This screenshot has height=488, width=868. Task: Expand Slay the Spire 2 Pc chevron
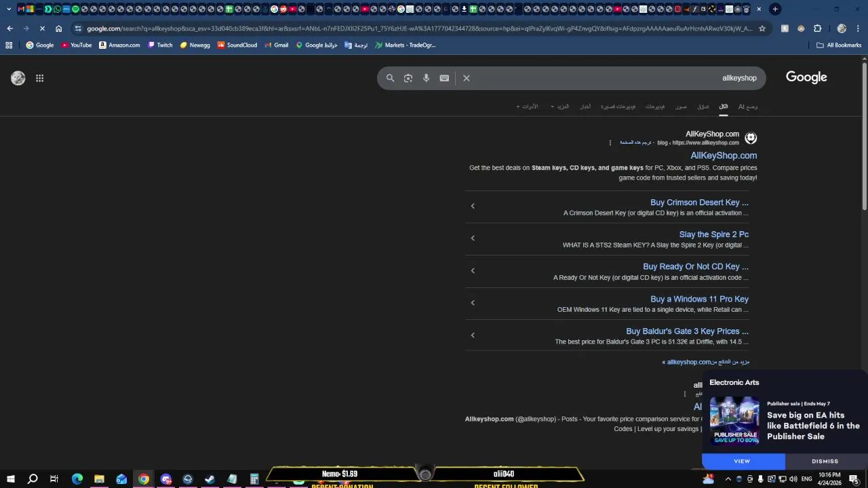[473, 238]
